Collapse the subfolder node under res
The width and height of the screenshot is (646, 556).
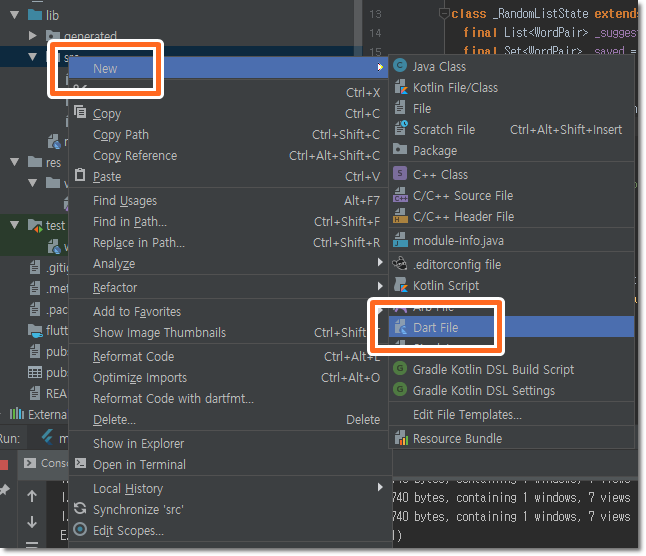(33, 182)
